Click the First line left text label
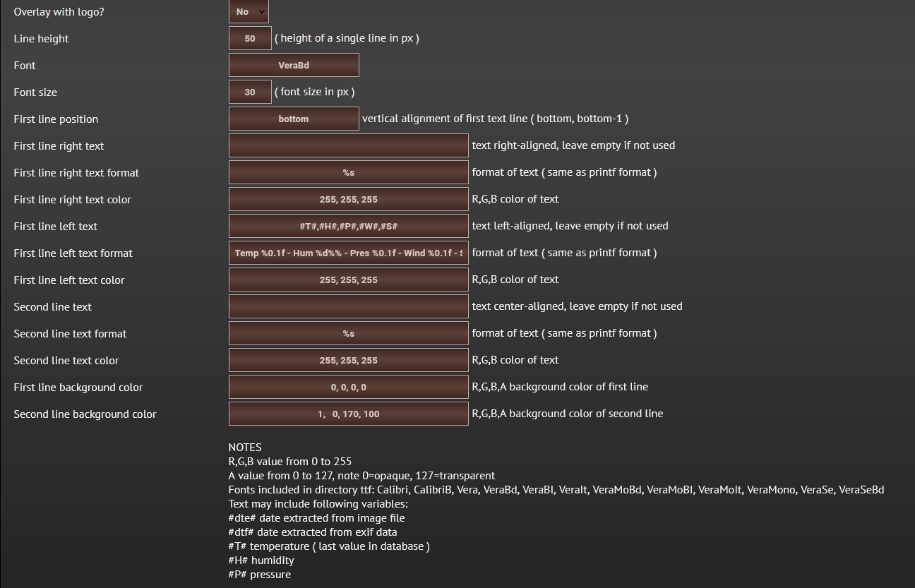 [56, 226]
